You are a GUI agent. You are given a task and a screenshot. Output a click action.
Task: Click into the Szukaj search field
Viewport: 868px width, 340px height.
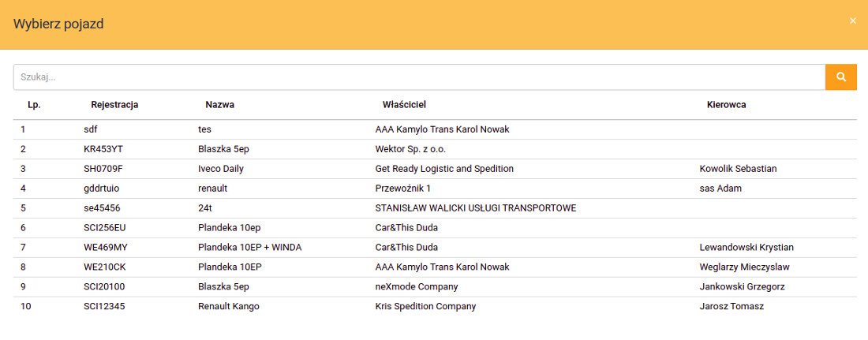[418, 77]
